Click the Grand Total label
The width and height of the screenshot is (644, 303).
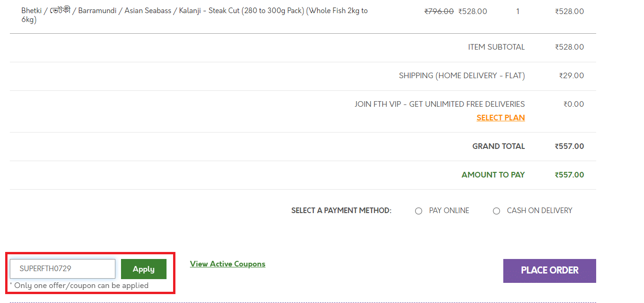pyautogui.click(x=498, y=147)
